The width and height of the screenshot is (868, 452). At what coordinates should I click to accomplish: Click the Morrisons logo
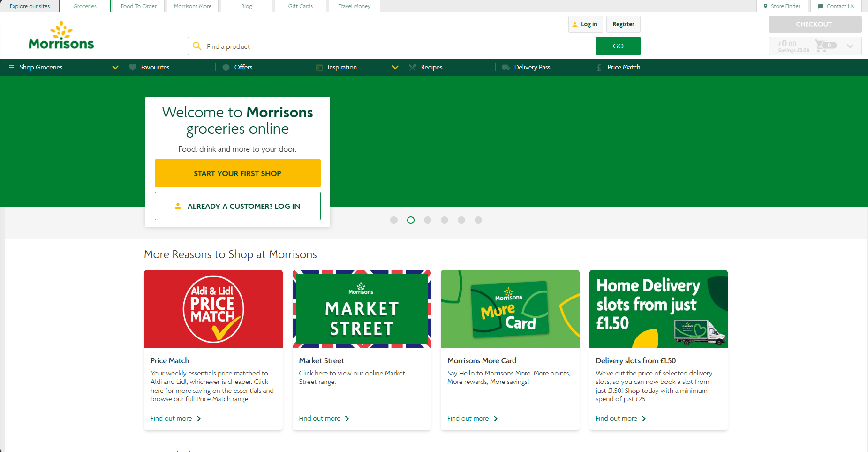61,36
